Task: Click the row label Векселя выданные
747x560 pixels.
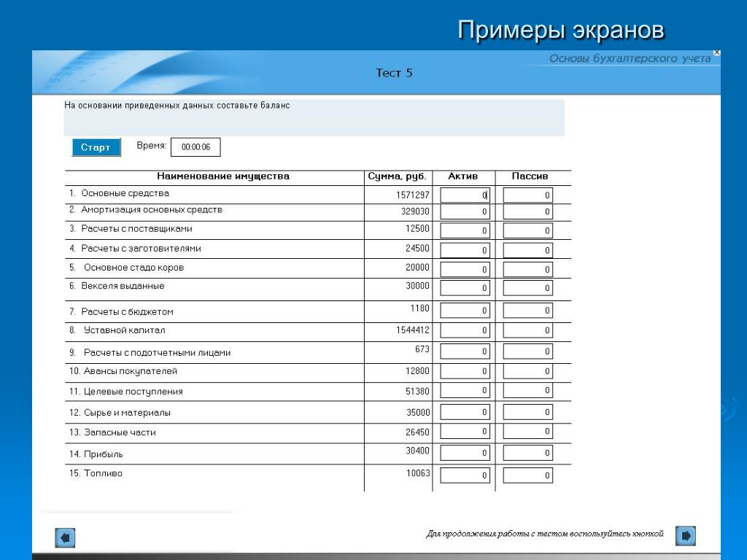Action: 123,286
